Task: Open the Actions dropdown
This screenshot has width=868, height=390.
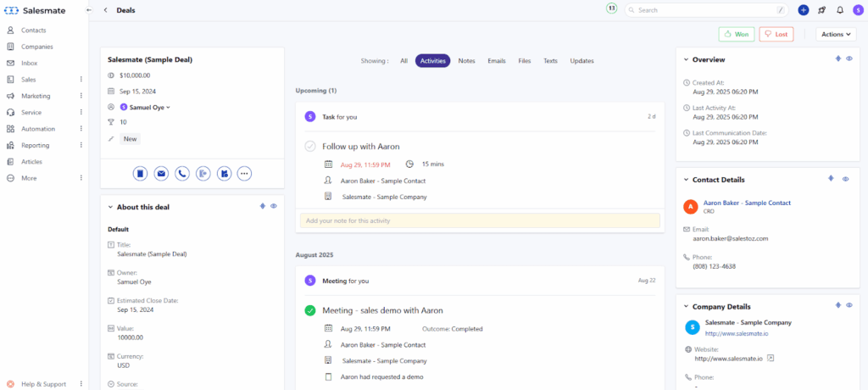Action: [836, 34]
